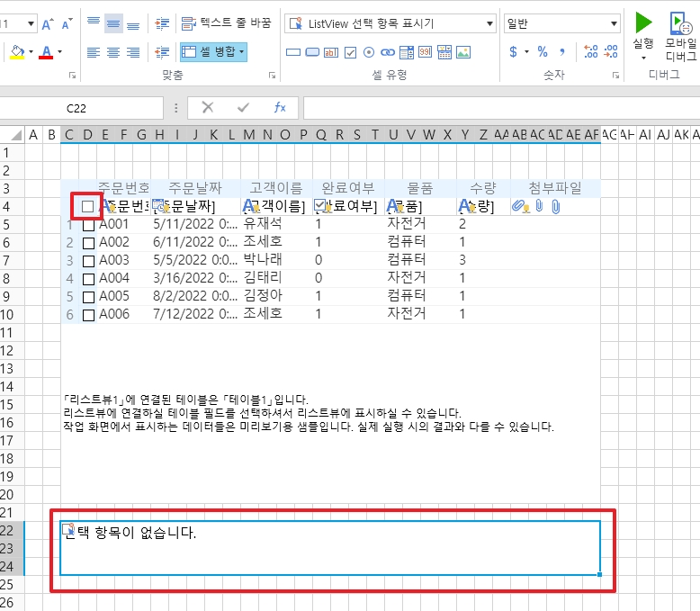Image resolution: width=700 pixels, height=611 pixels.
Task: Open the ListView 선택 항목 표시기 cell type dropdown
Action: tap(490, 23)
